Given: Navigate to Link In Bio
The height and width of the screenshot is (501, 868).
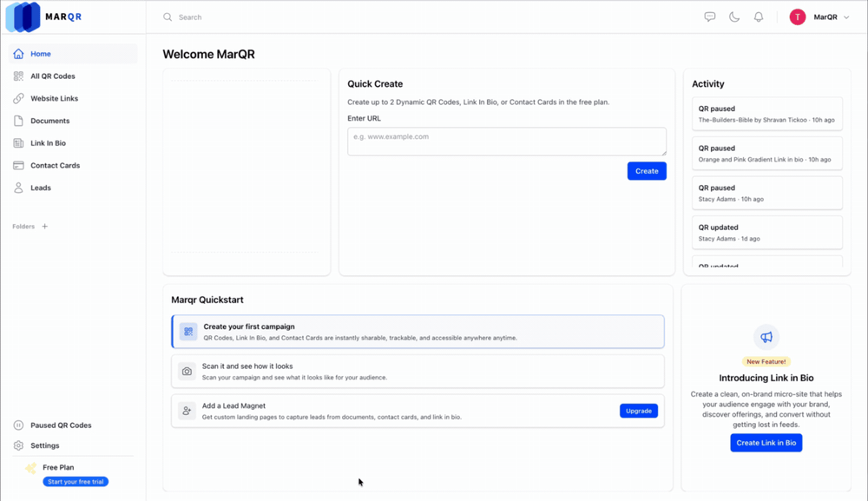Looking at the screenshot, I should [x=73, y=142].
